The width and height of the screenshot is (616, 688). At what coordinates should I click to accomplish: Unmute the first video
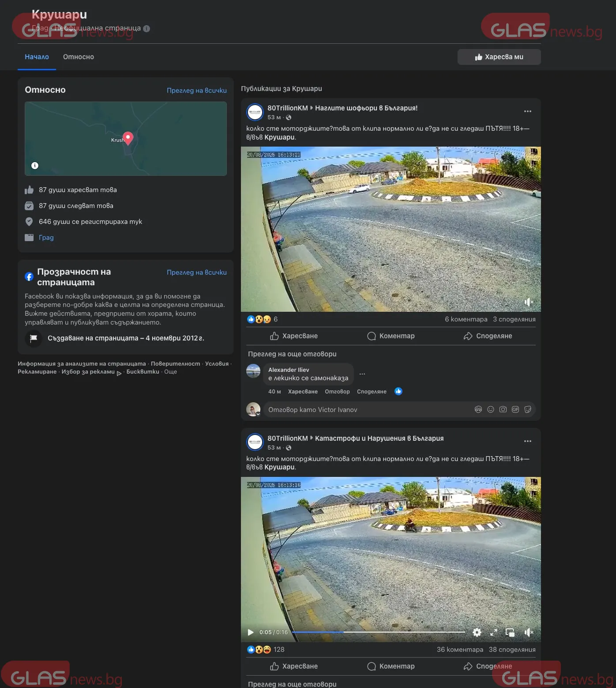click(528, 302)
